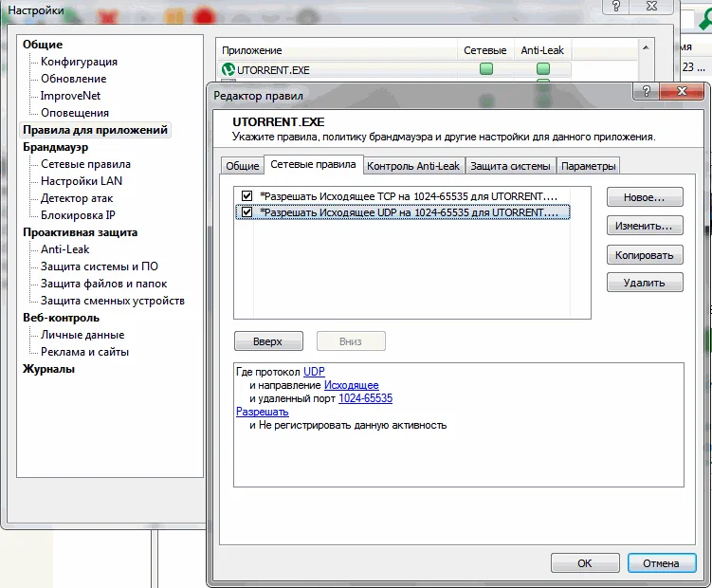The width and height of the screenshot is (712, 588).
Task: Click green network status indicator for UTORRENT.EXE
Action: [x=486, y=69]
